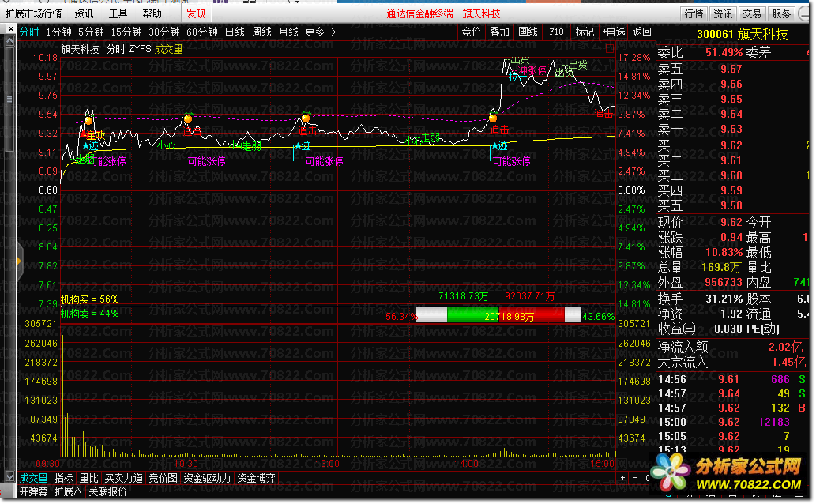816x504 pixels.
Task: Click the 换手 value 31.21%
Action: click(x=724, y=299)
